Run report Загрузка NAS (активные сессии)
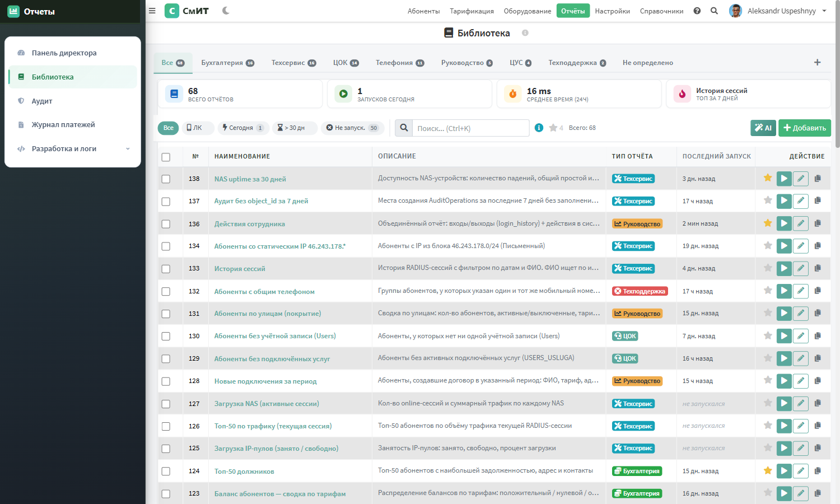 pos(784,403)
